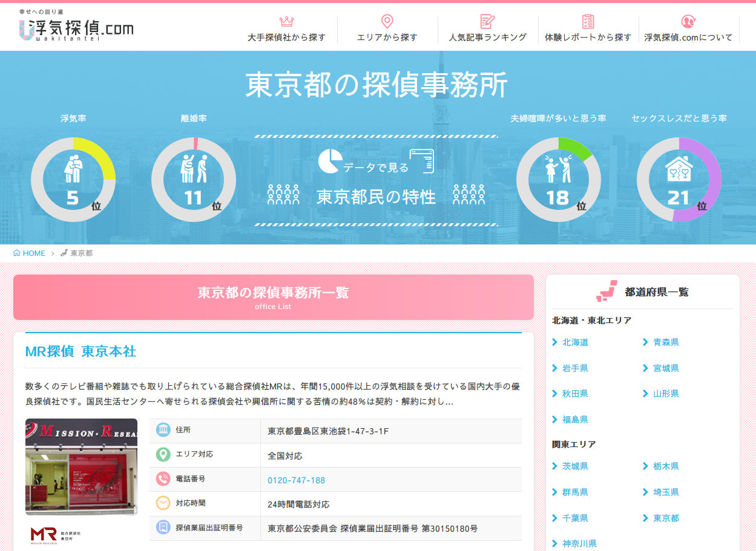Click the 浮気探偵.com site logo
Viewport: 756px width, 551px height.
[x=76, y=27]
